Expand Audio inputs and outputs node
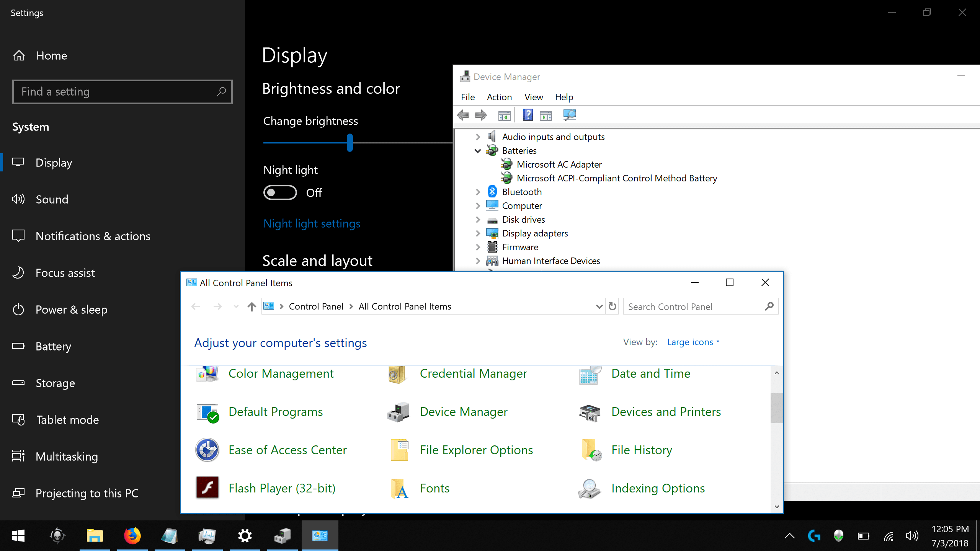Image resolution: width=980 pixels, height=551 pixels. click(478, 137)
